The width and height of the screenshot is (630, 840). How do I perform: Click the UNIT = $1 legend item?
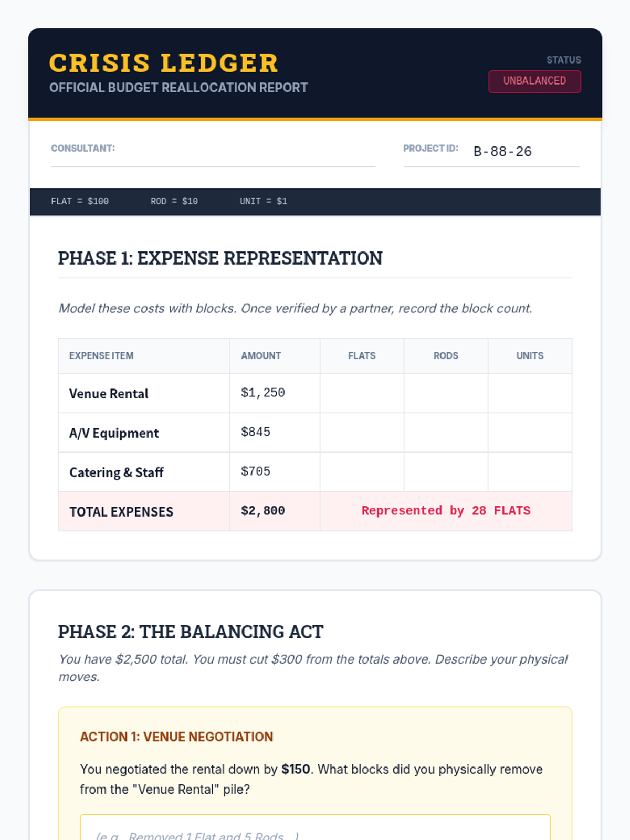pos(264,202)
